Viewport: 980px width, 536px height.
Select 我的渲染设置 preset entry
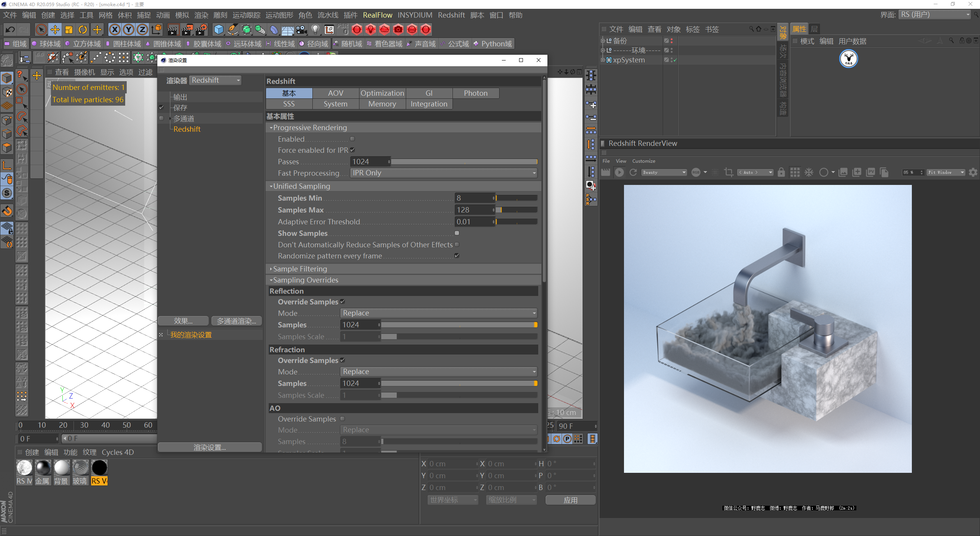(x=191, y=335)
